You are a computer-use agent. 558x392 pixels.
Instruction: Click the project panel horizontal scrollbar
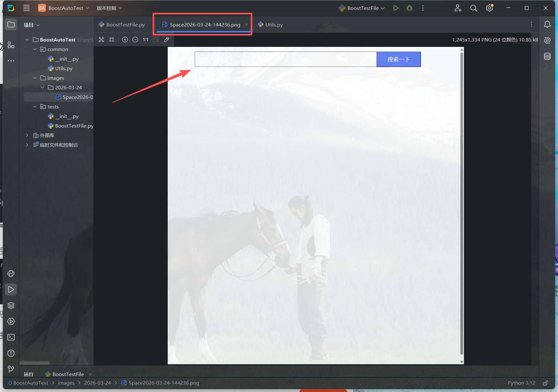point(34,363)
